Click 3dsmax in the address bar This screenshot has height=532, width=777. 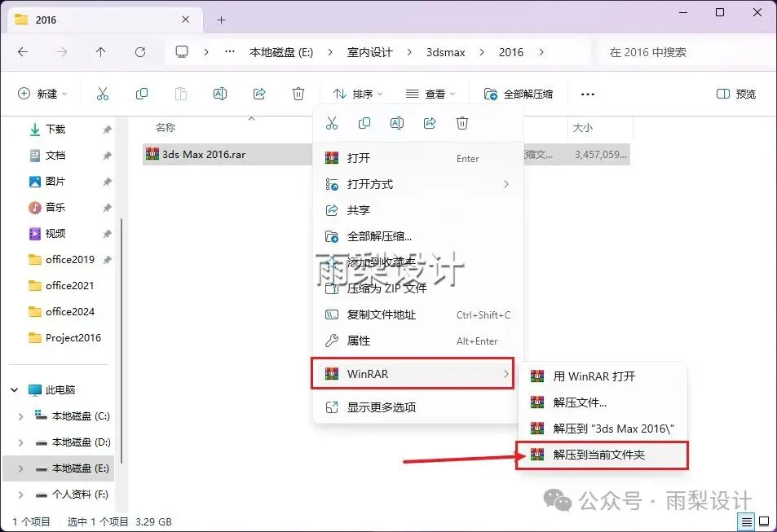[445, 52]
